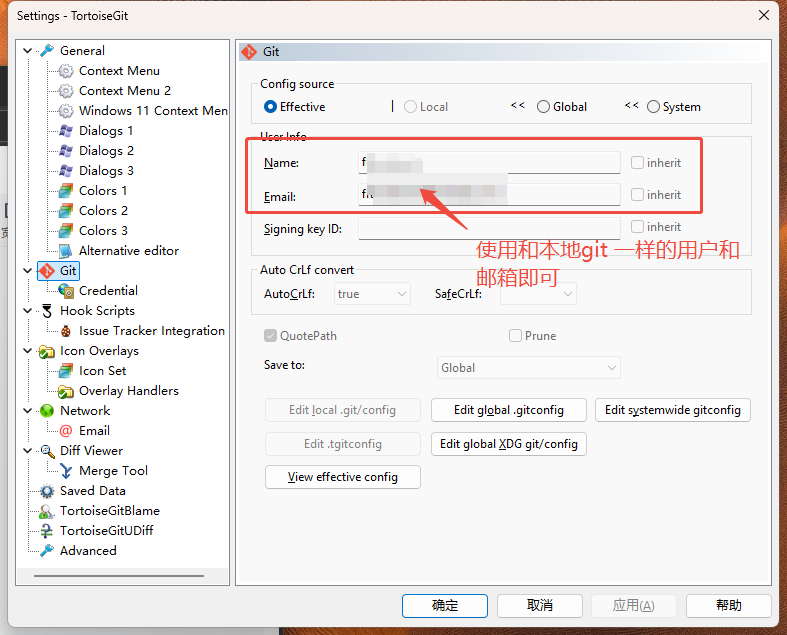The height and width of the screenshot is (635, 787).
Task: Toggle inherit checkbox for Name
Action: tap(637, 163)
